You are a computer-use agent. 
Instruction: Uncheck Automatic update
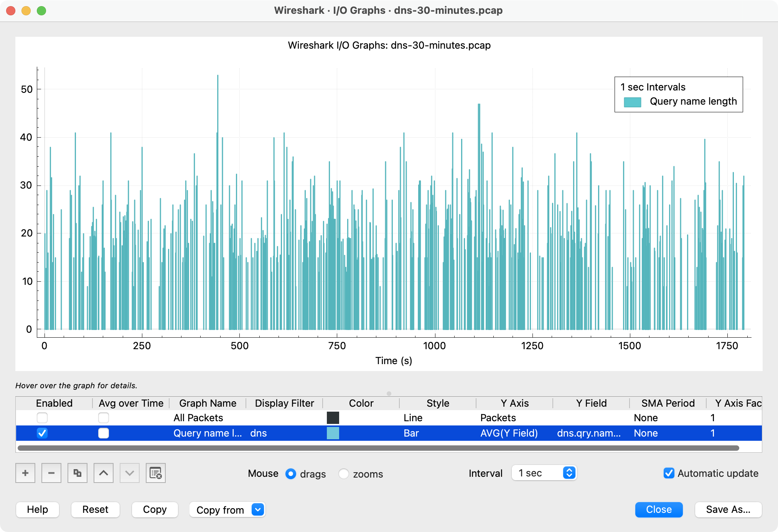coord(669,473)
